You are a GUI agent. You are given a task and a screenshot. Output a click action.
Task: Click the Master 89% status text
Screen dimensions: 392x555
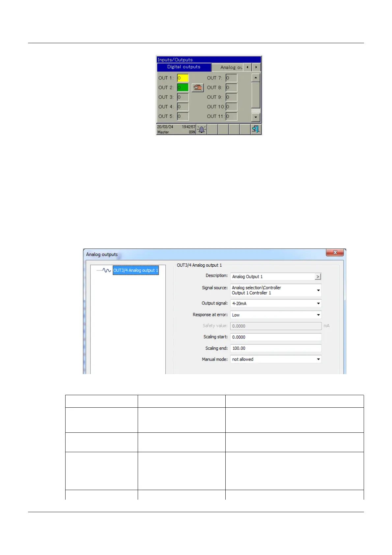point(176,132)
